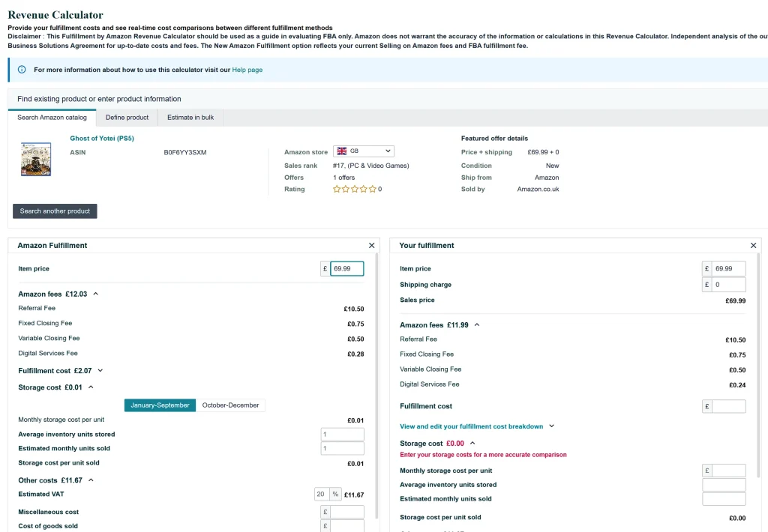Viewport: 768px width, 532px height.
Task: Click the Your fulfillment panel scrollbar
Action: click(x=759, y=365)
